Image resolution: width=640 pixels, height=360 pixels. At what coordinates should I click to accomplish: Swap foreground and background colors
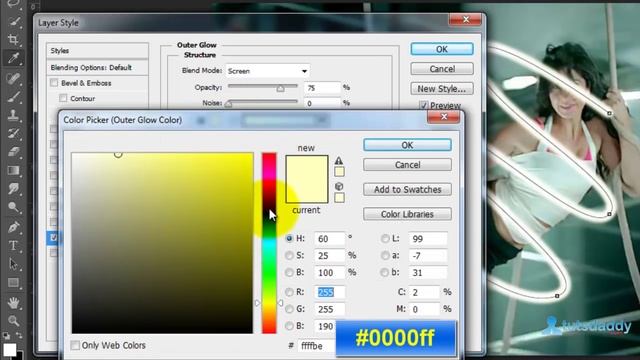click(19, 335)
